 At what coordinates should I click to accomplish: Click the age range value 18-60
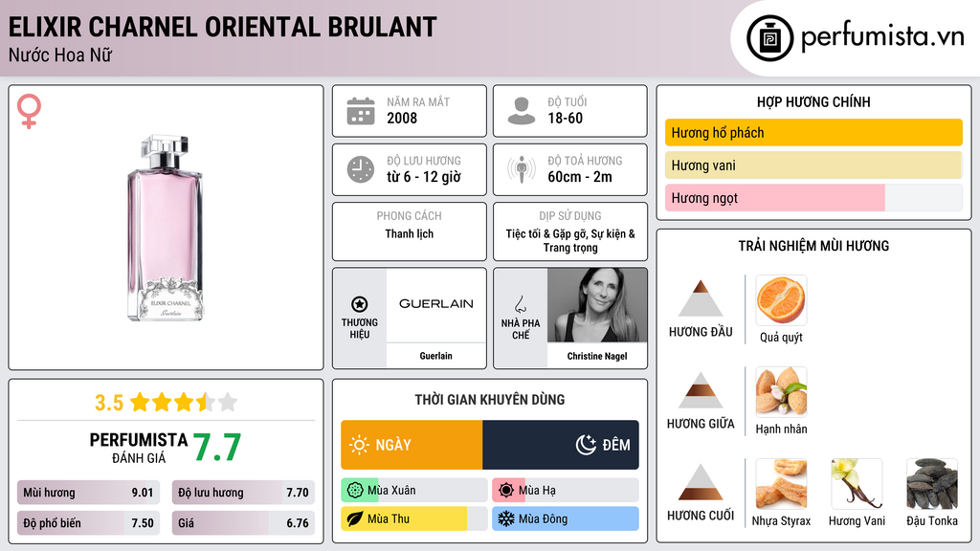coord(565,118)
